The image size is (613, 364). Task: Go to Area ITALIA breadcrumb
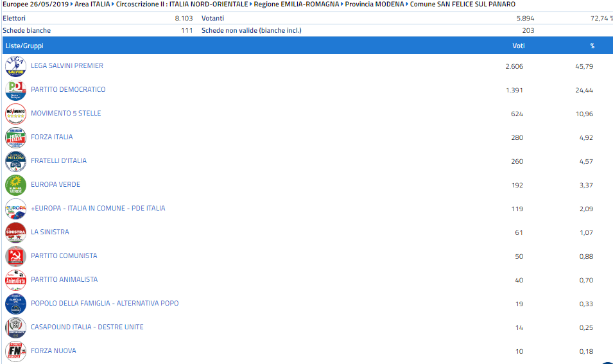[x=92, y=4]
